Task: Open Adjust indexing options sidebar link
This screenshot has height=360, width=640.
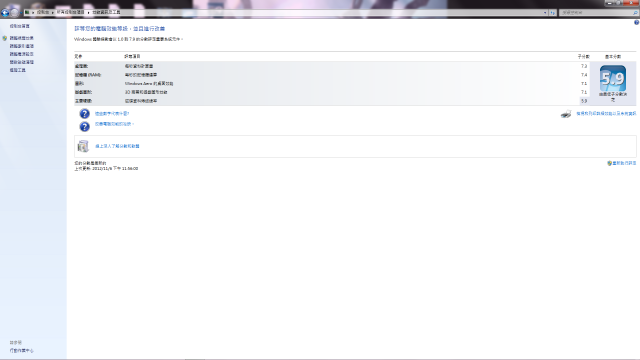Action: 22,46
